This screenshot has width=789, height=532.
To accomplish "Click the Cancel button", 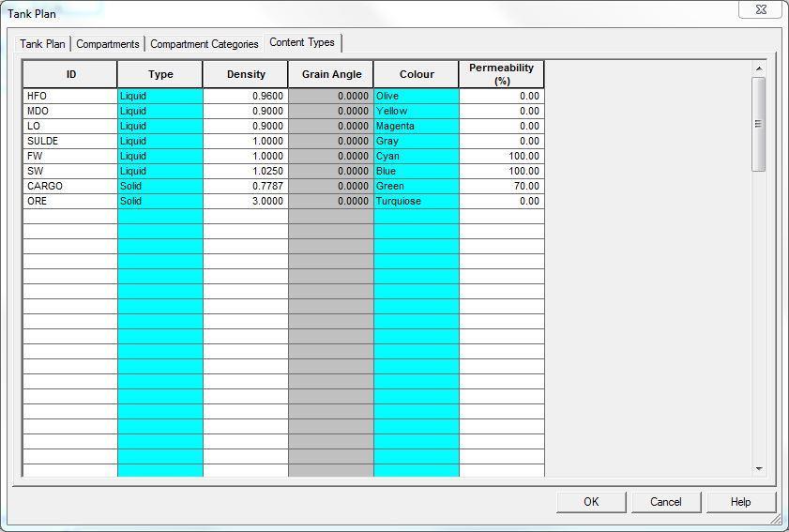I will 666,502.
